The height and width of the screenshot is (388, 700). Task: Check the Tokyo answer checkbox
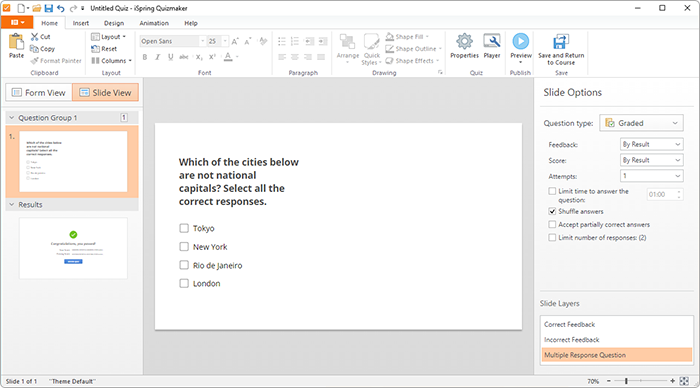point(184,228)
